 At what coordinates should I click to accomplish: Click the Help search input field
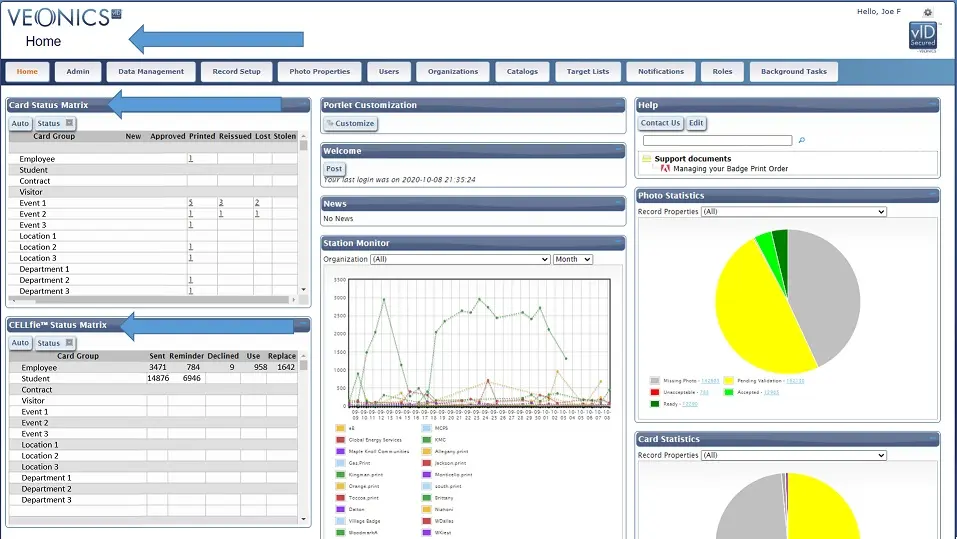717,141
